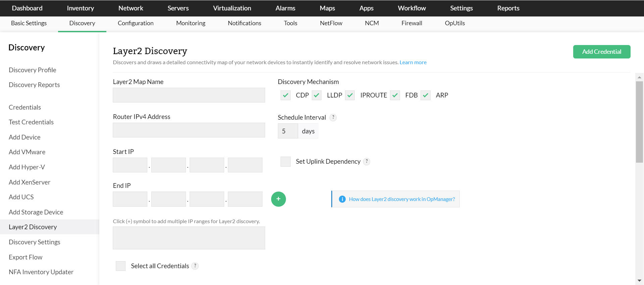Open the NetFlow settings tab
644x285 pixels.
coord(331,23)
